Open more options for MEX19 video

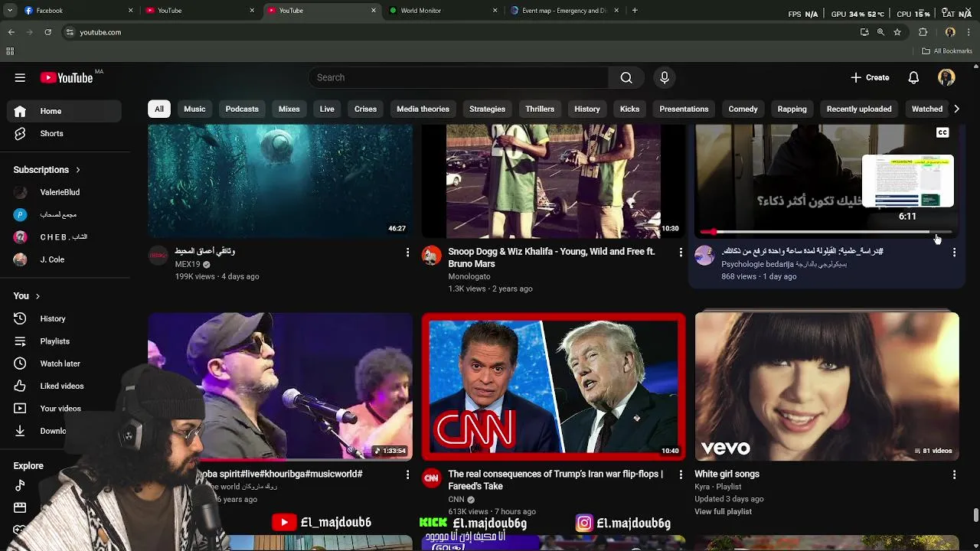407,252
